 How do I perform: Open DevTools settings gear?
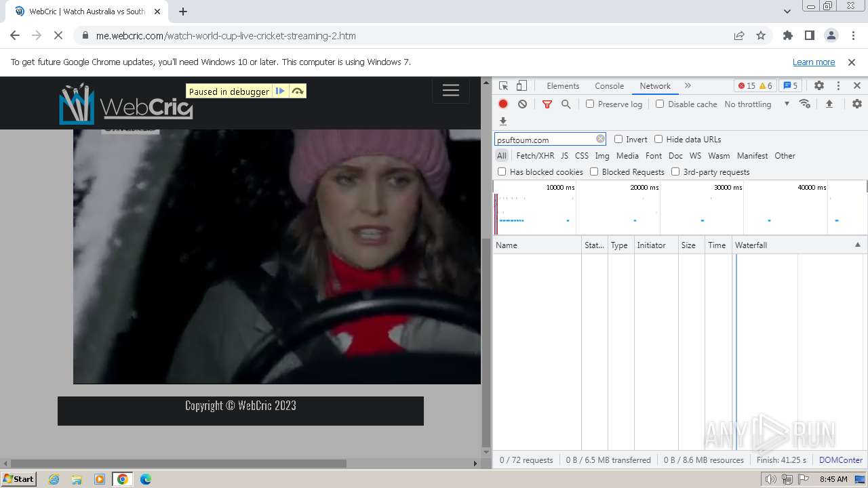819,86
